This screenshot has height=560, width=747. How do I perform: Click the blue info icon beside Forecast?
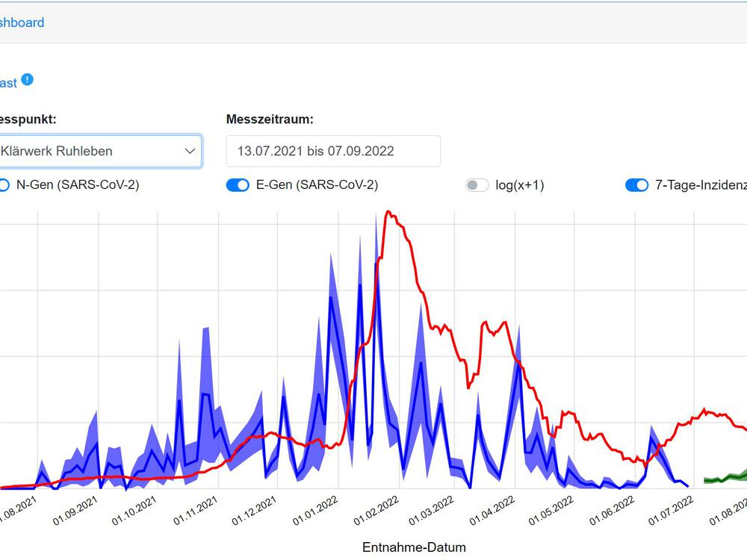pyautogui.click(x=27, y=80)
